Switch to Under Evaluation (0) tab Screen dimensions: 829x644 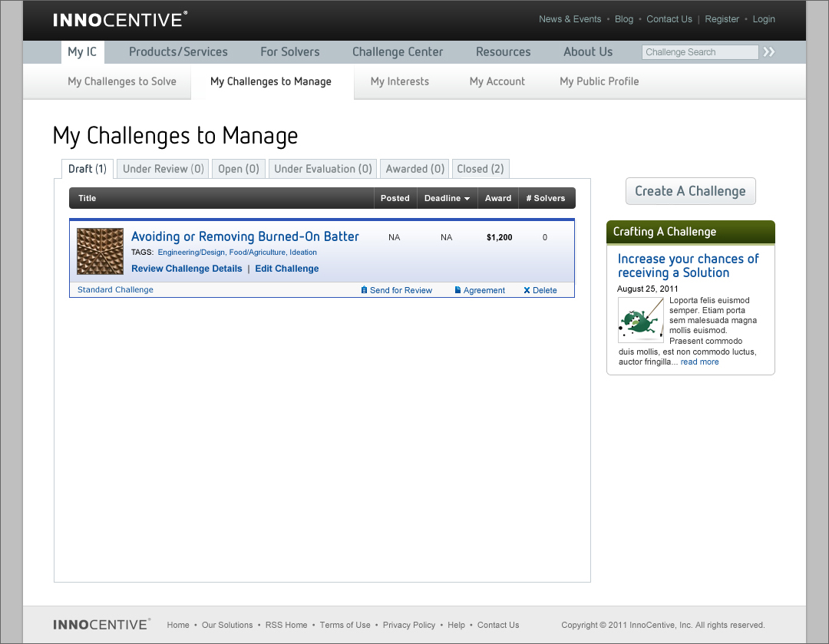click(x=322, y=169)
